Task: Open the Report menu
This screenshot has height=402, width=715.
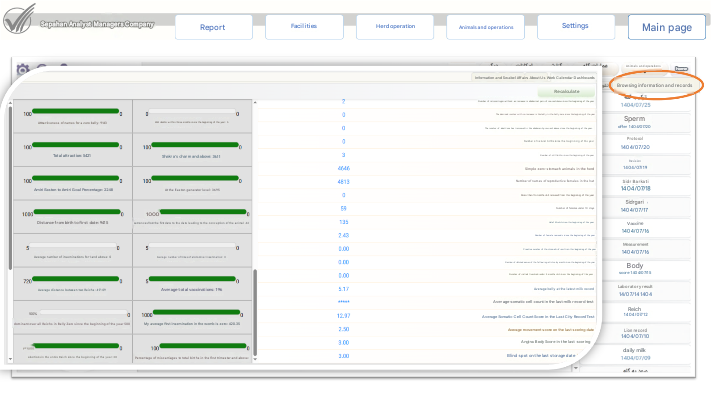Action: 213,27
